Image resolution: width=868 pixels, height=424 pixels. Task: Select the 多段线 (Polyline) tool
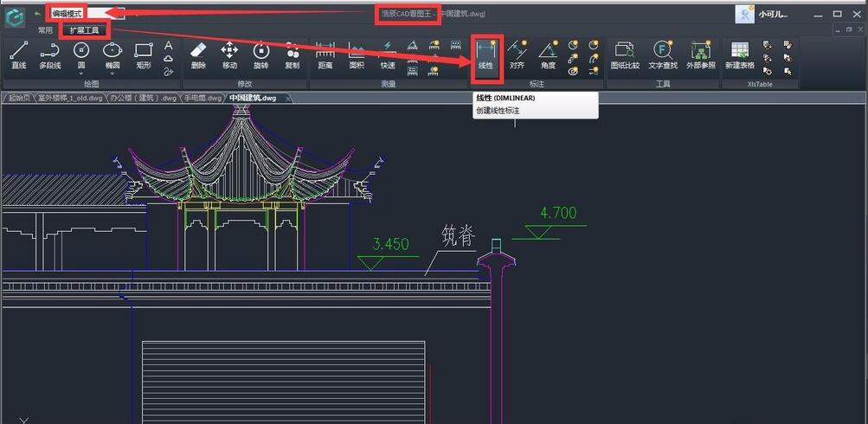coord(50,55)
